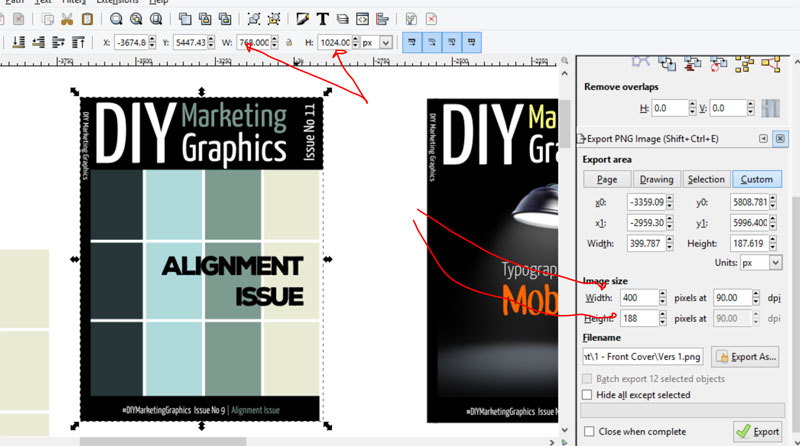Viewport: 800px width, 446px height.
Task: Open the Extensions menu
Action: tap(117, 2)
